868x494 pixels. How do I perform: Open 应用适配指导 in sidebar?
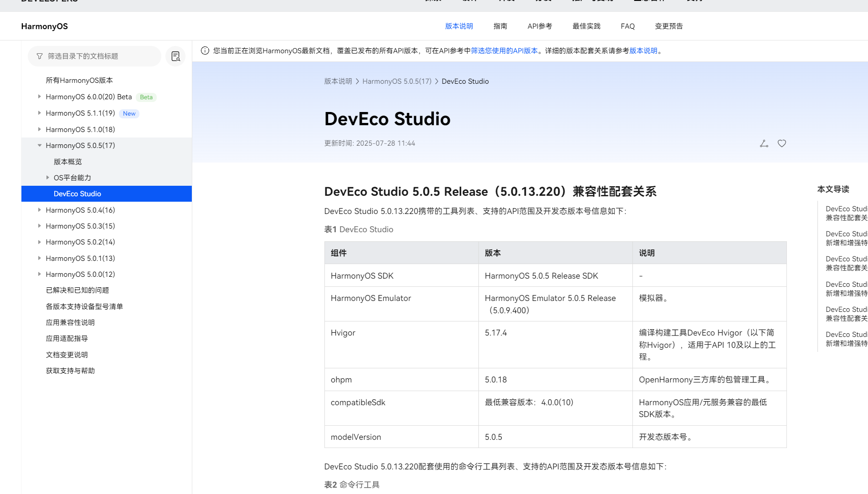(x=67, y=338)
